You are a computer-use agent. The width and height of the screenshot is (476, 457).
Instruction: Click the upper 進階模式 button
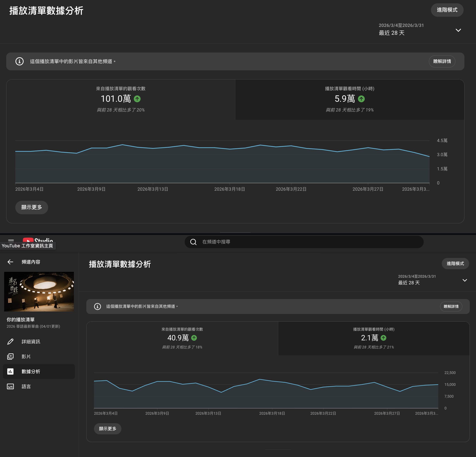click(x=447, y=10)
